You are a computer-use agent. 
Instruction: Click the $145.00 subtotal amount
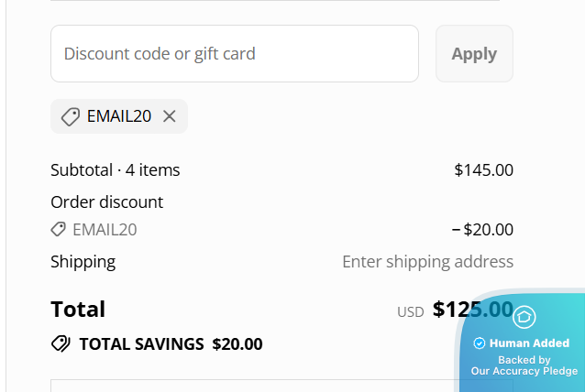(x=483, y=169)
